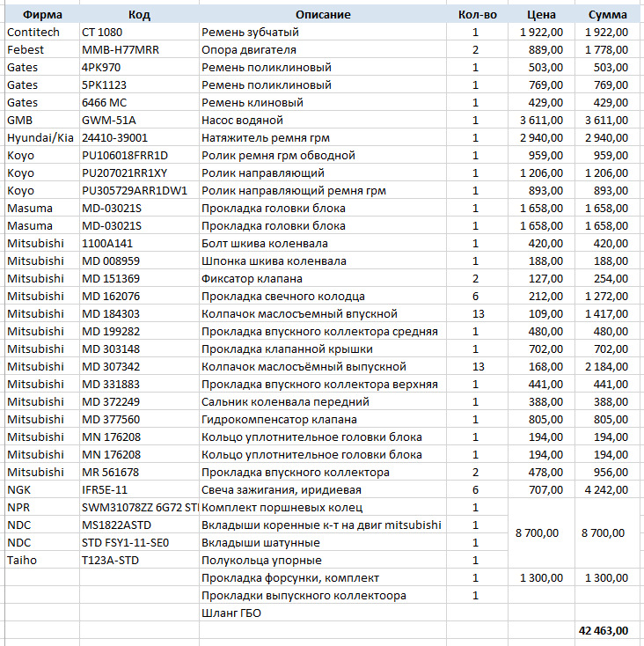Click description 'Фиксатор клапана'
Viewport: 644px width, 646px height.
(x=323, y=278)
